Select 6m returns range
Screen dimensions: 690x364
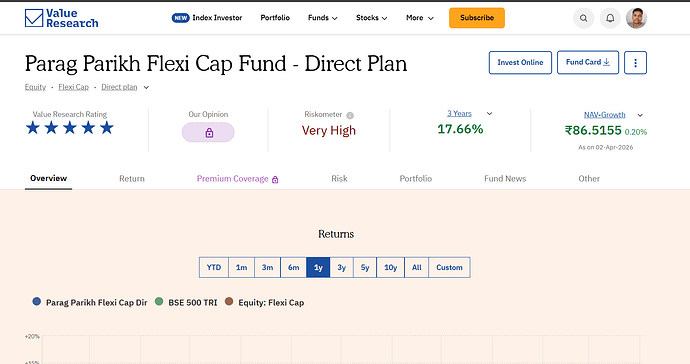point(294,268)
